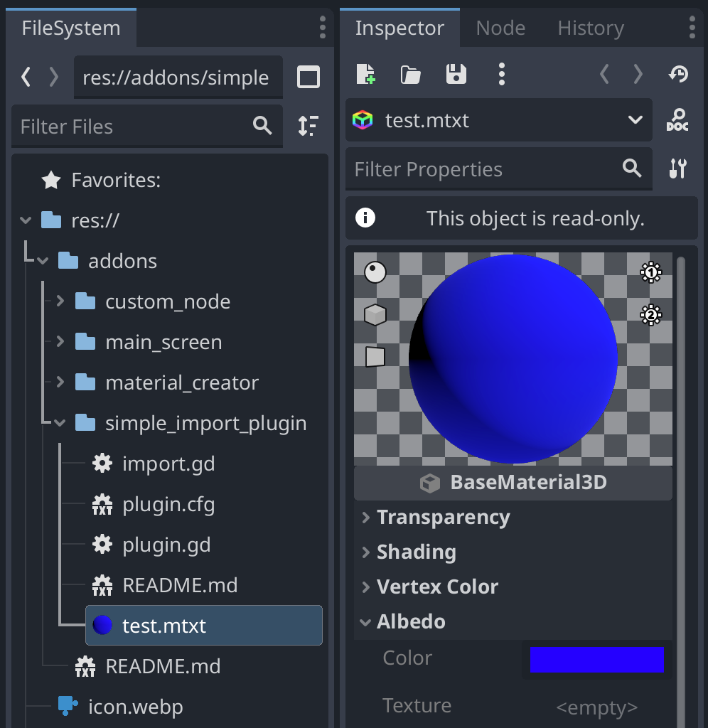
Task: Toggle the first preview light on material preview
Action: point(651,272)
